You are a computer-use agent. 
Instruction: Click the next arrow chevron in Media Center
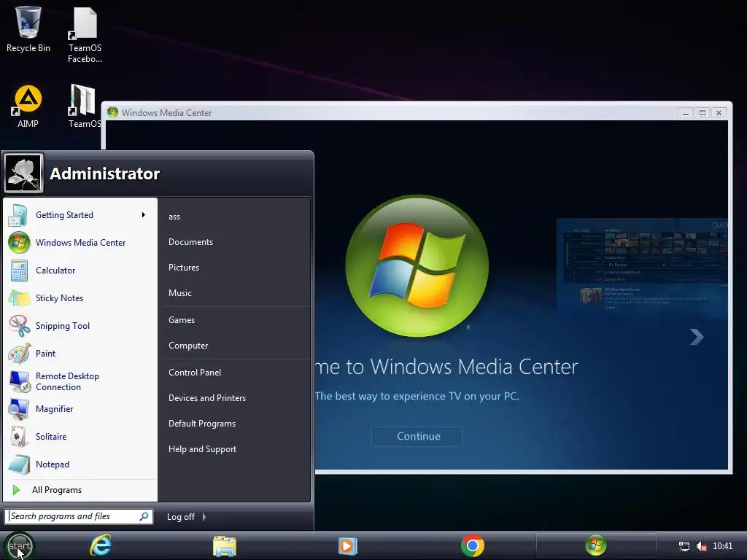tap(696, 337)
